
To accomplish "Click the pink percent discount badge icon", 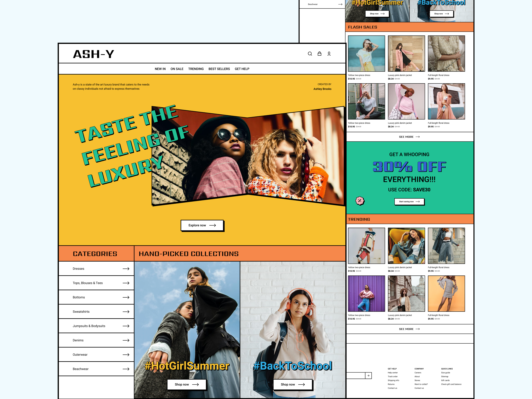I will tap(360, 201).
